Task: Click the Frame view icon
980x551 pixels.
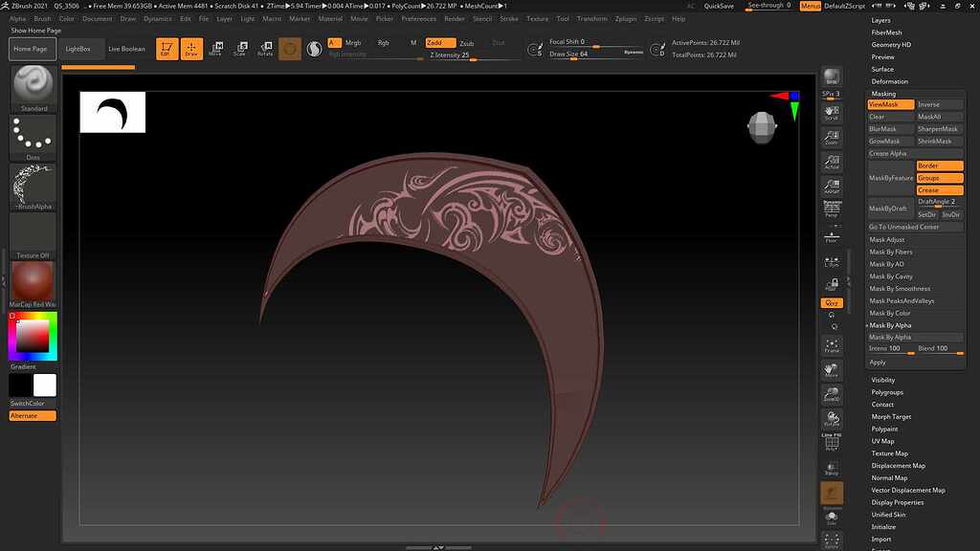Action: (832, 346)
